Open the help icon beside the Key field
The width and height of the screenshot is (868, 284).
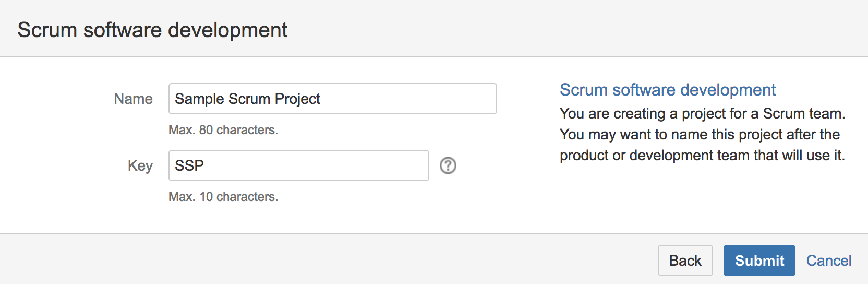[448, 165]
